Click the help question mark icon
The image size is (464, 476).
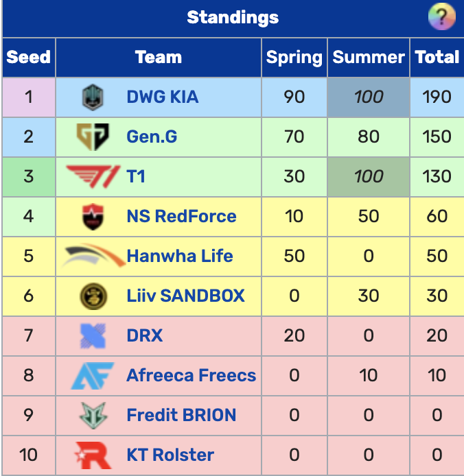click(x=441, y=16)
